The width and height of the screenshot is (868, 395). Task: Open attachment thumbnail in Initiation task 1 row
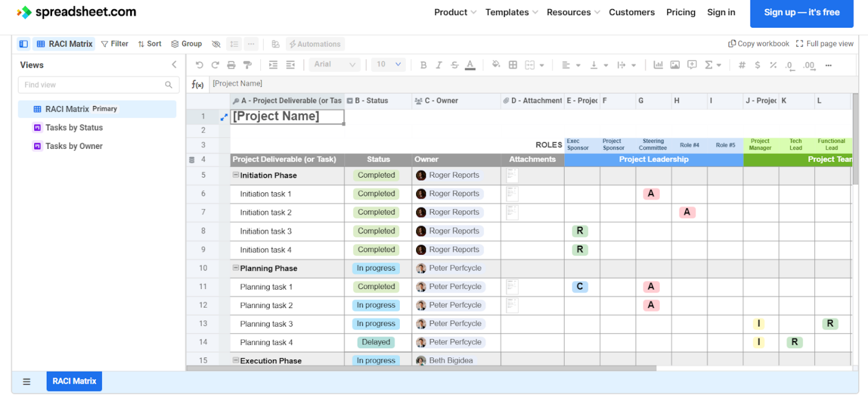(512, 193)
